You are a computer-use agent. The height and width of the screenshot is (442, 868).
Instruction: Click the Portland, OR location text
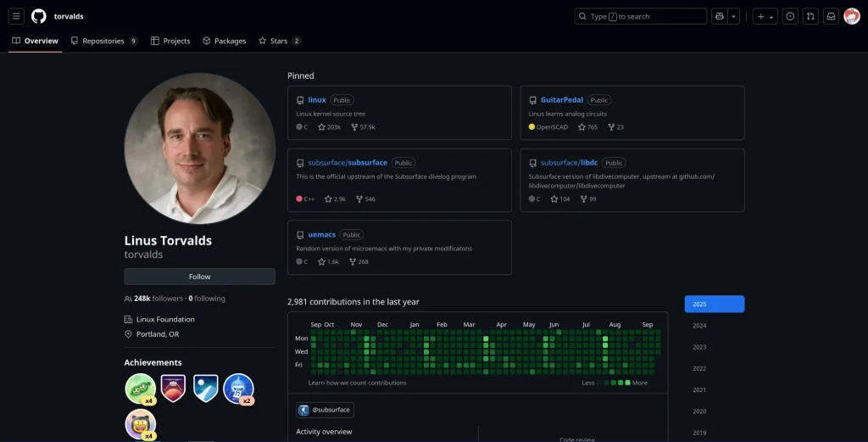pos(158,334)
